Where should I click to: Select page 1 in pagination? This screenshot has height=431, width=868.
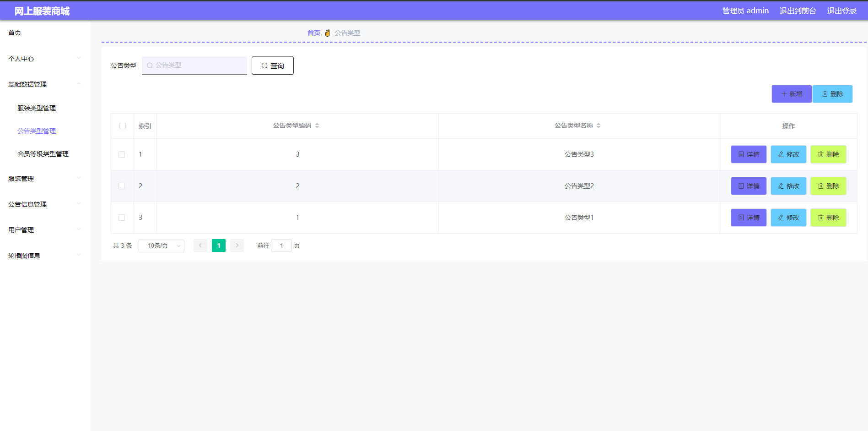219,246
